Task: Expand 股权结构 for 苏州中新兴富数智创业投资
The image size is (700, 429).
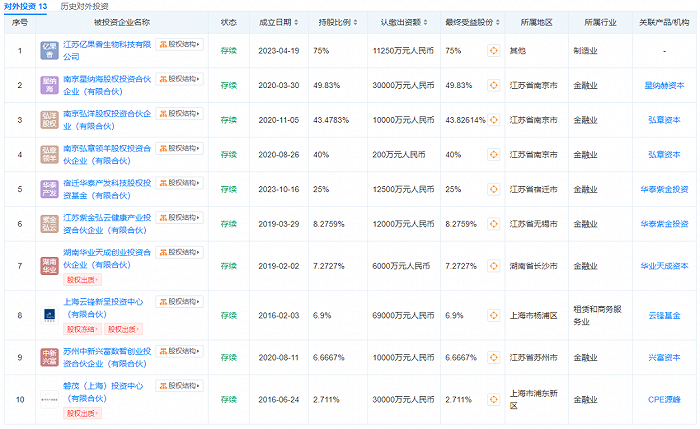Action: (x=180, y=350)
